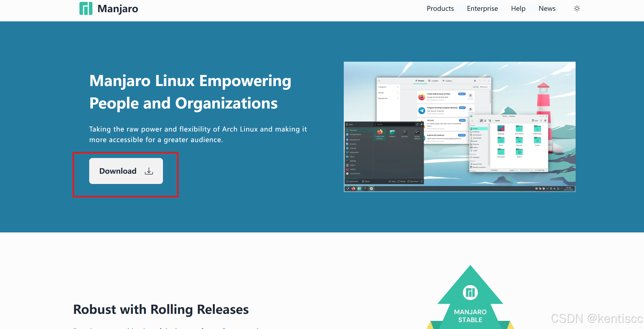Click the Konsole icon in launcher favorites
644x329 pixels.
click(405, 132)
